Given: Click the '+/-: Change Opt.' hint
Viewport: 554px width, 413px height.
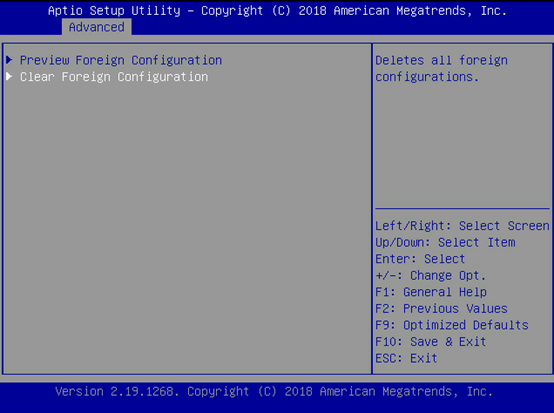Looking at the screenshot, I should pos(431,276).
